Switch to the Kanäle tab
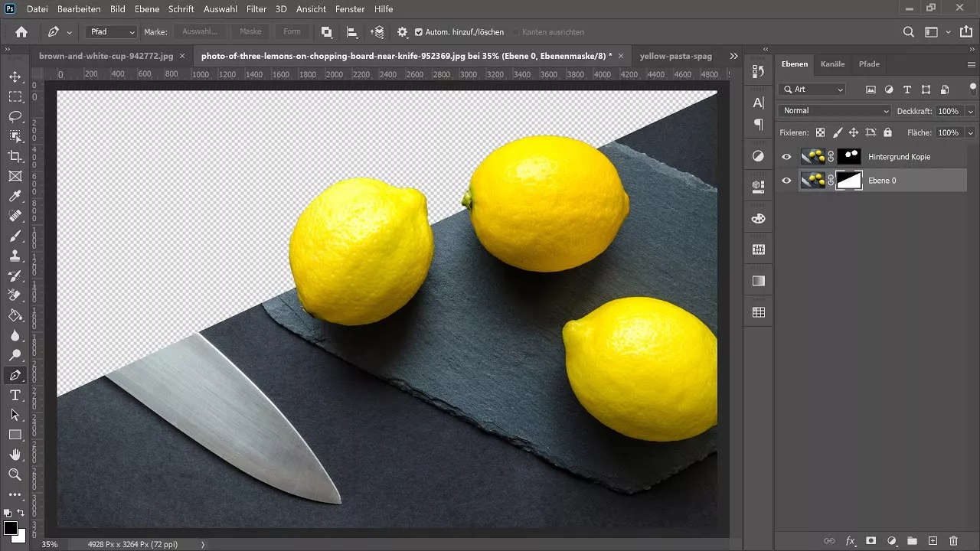The width and height of the screenshot is (980, 551). [x=832, y=64]
